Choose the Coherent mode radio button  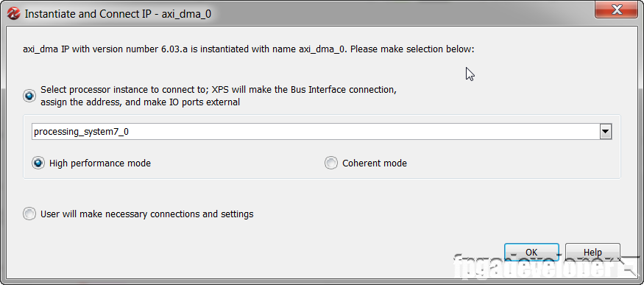[x=331, y=163]
